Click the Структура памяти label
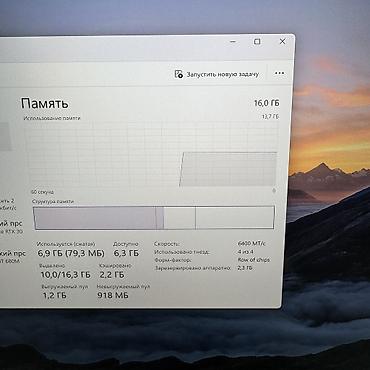 tap(53, 201)
